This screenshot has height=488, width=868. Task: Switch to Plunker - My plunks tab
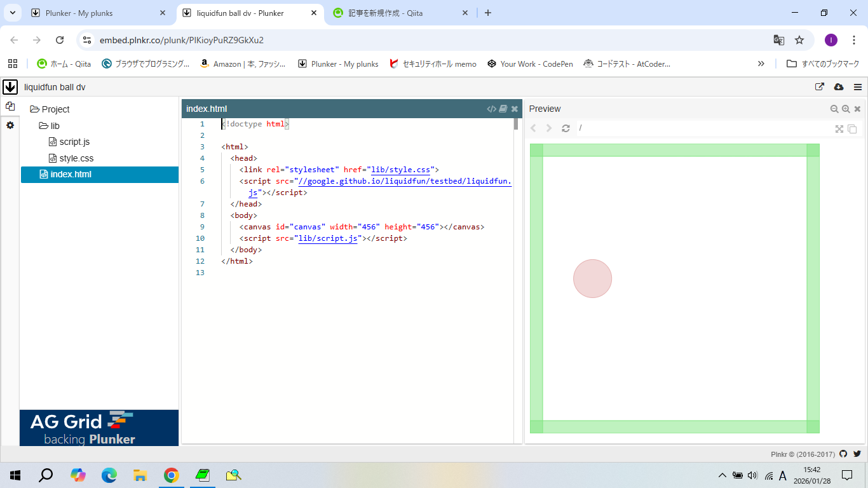tap(98, 13)
